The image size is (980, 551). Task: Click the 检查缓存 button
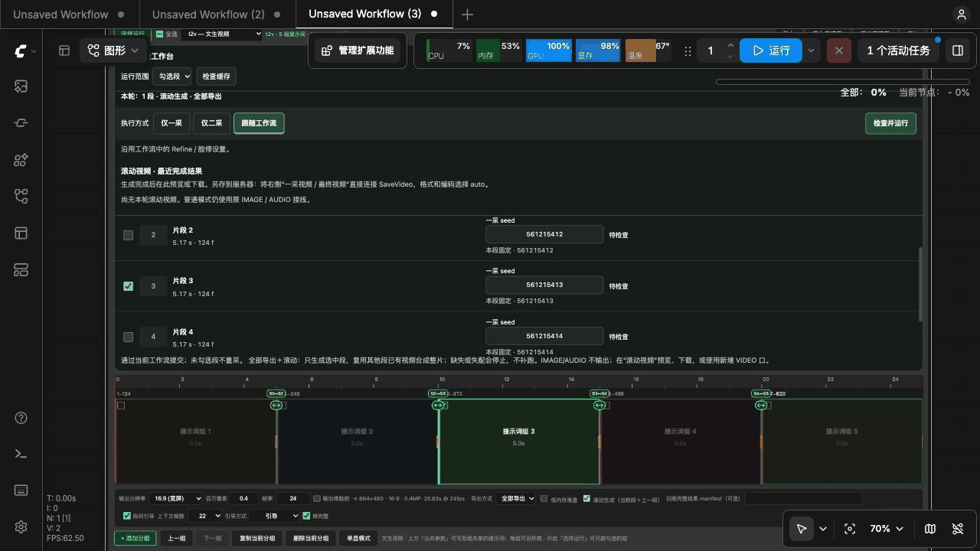[x=216, y=77]
